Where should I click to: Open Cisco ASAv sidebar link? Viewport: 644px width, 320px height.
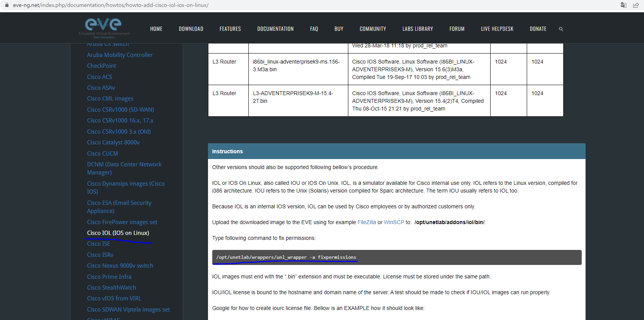[101, 88]
